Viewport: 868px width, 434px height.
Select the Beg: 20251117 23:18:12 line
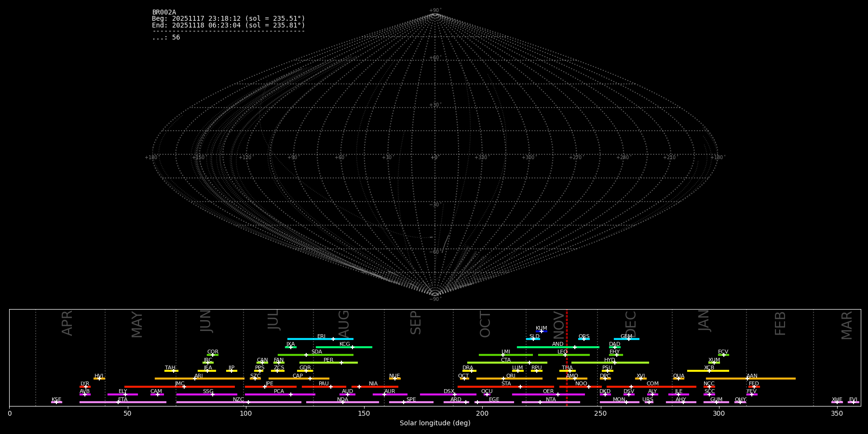pos(229,19)
